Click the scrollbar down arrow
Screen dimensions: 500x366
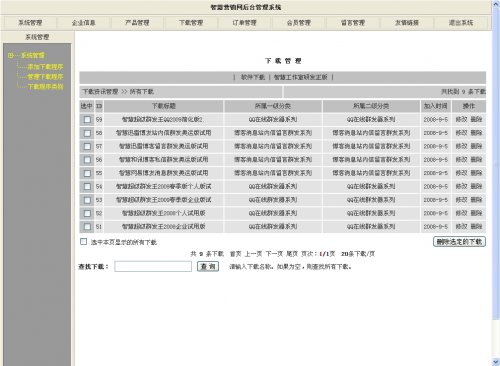(496, 362)
